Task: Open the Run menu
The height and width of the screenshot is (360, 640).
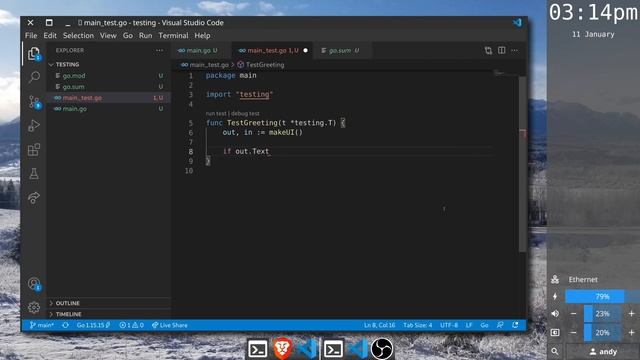Action: 145,36
